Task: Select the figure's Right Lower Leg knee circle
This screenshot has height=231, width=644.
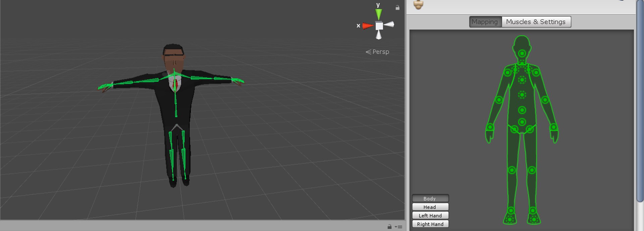Action: [512, 170]
